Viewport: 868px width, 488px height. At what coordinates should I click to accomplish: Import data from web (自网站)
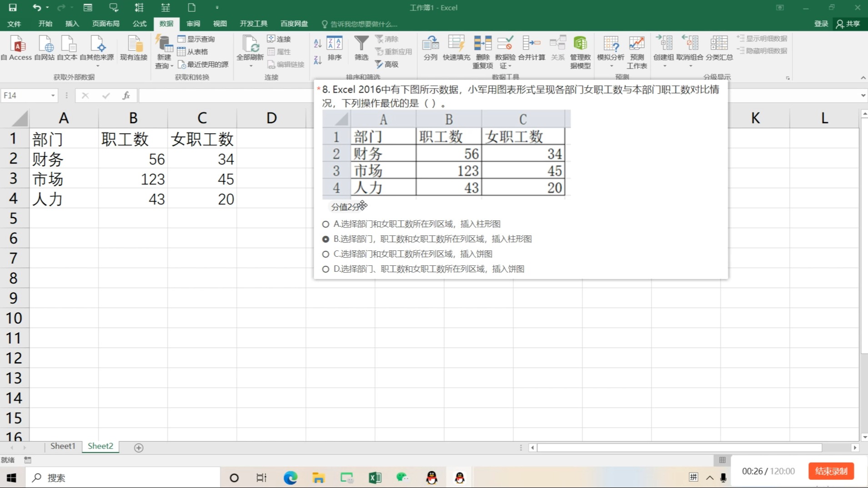point(45,48)
